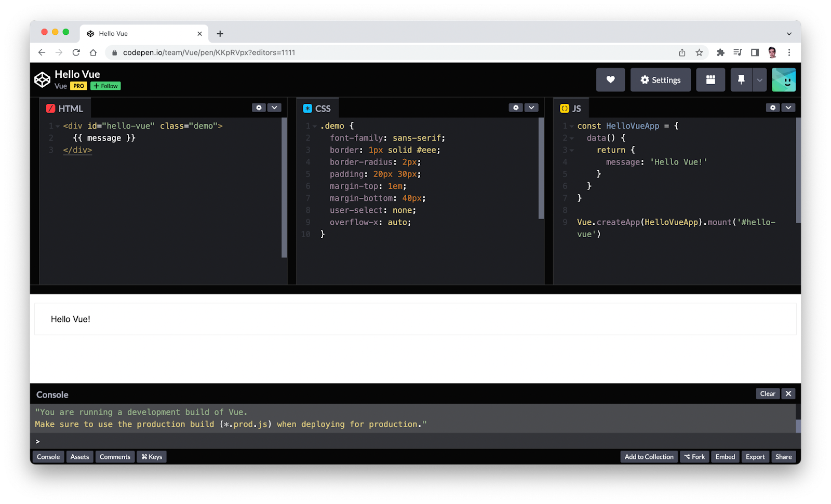Click the CSS editor vertical scrollbar
This screenshot has height=504, width=831.
pos(541,168)
